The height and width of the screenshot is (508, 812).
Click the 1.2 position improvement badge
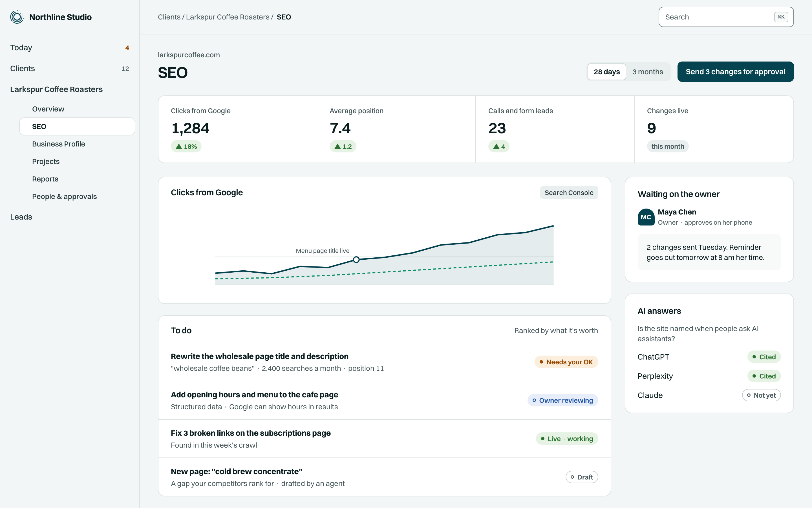coord(343,146)
